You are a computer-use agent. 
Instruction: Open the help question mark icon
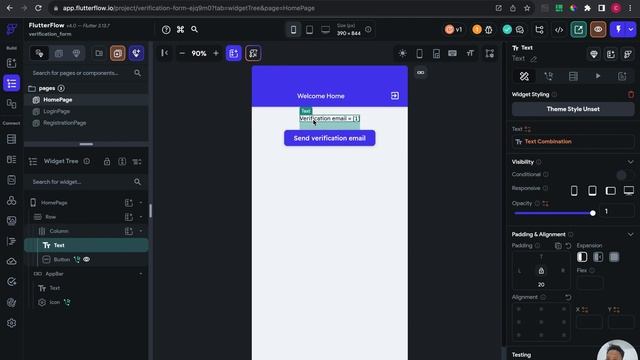[166, 29]
